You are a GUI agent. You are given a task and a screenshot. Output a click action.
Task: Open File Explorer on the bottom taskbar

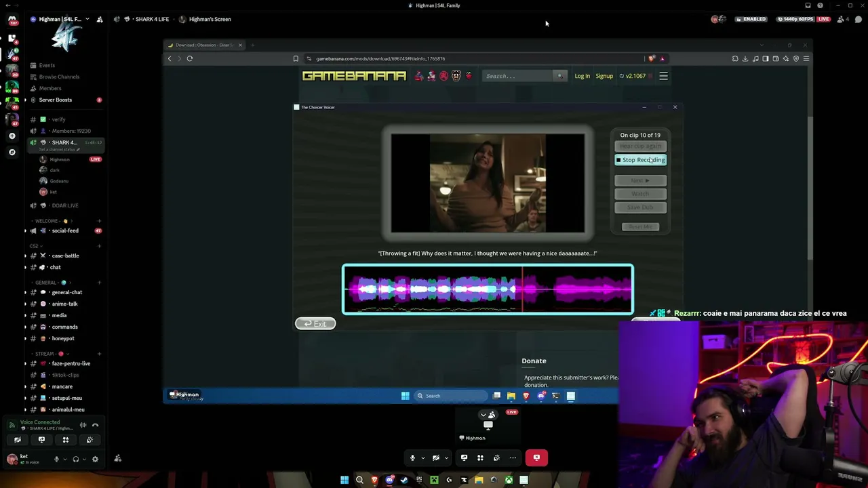479,480
